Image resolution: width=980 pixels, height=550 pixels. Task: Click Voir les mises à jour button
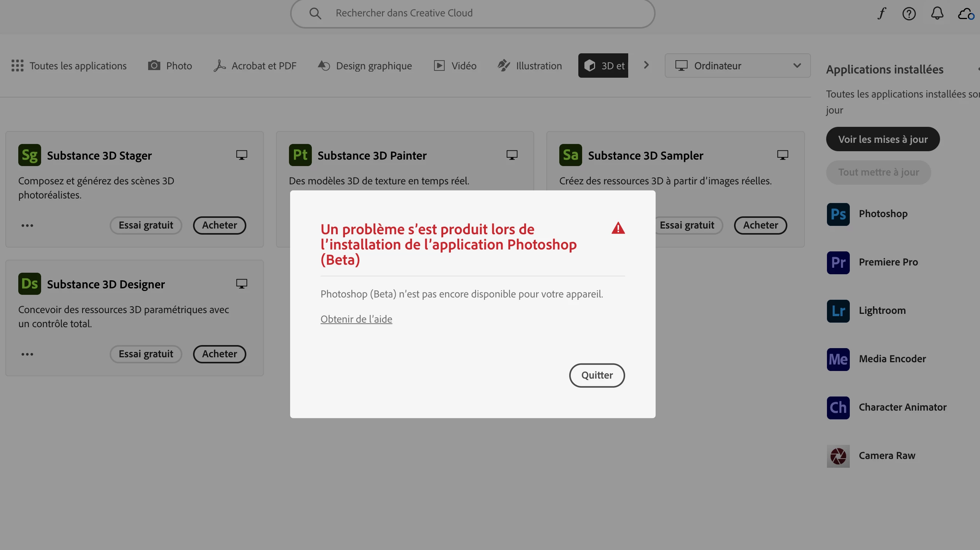coord(883,139)
